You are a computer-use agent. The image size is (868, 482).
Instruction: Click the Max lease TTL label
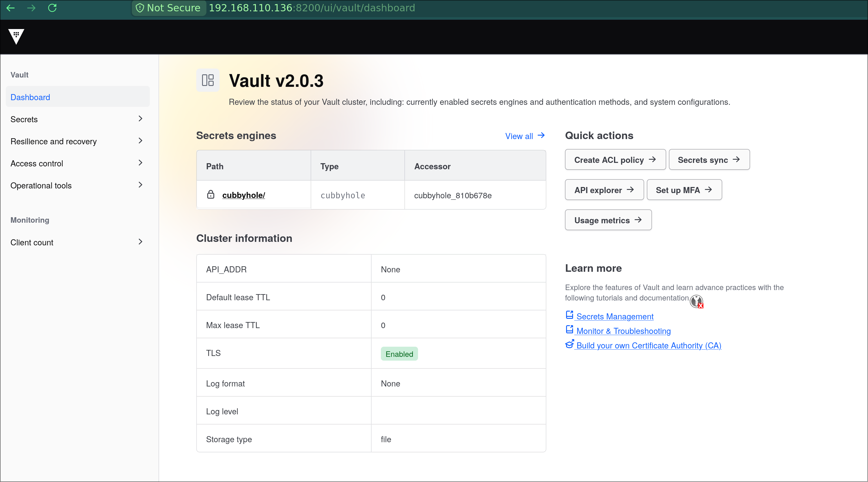(x=233, y=325)
